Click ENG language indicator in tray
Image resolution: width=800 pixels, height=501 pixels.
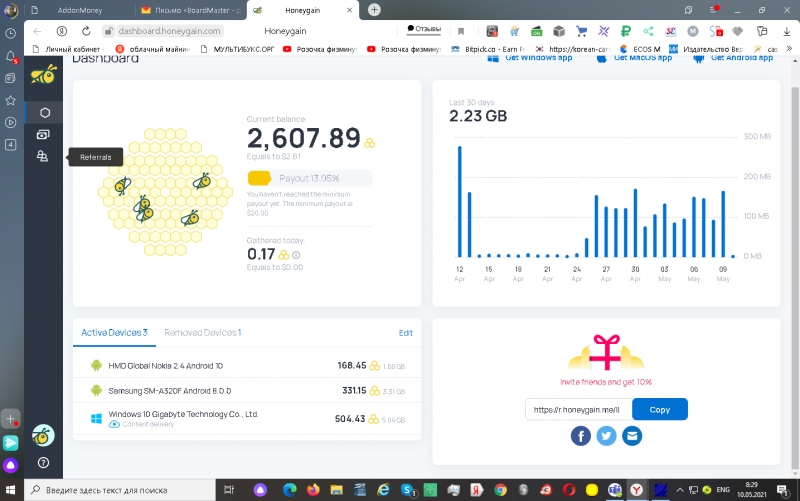(x=723, y=490)
